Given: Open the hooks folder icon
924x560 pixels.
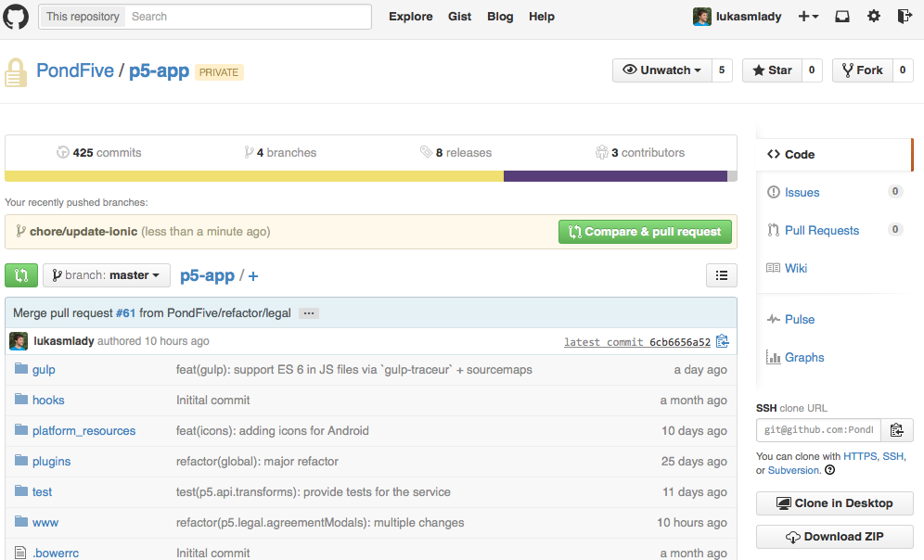Looking at the screenshot, I should tap(21, 400).
